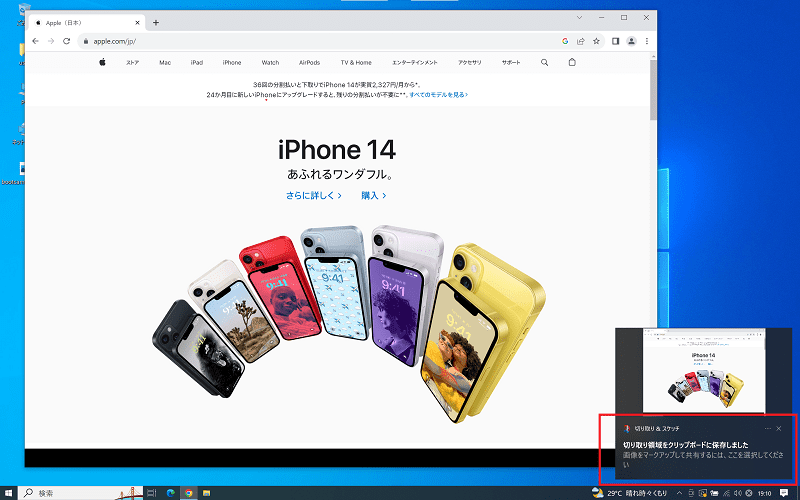Screen dimensions: 800x500
Task: Open the Action Center notification icon
Action: (784, 493)
